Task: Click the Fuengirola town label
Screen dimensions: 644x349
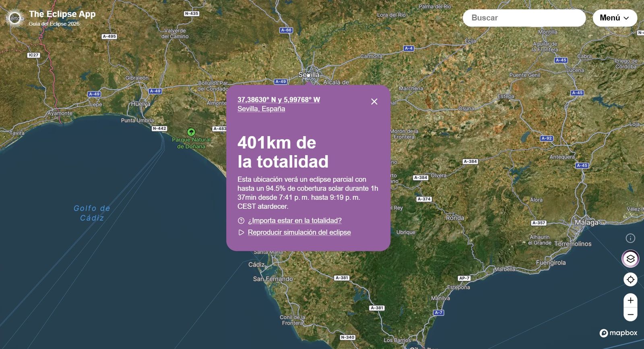Action: [x=551, y=262]
